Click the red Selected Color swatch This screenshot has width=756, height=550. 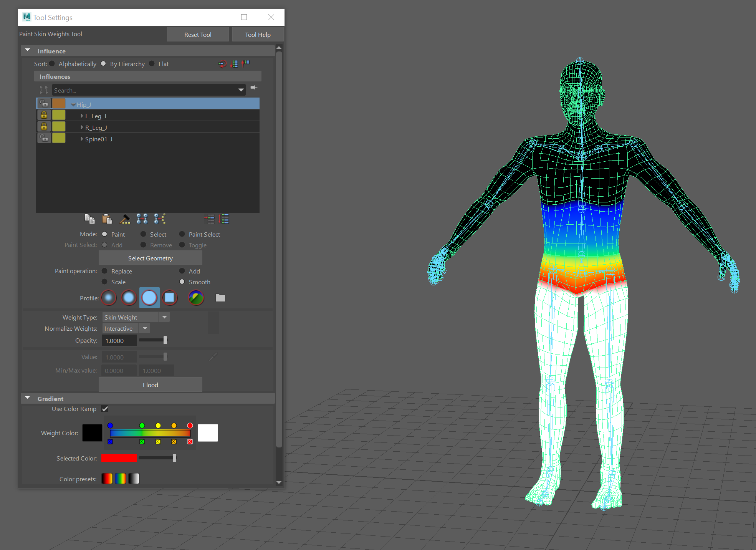click(119, 458)
